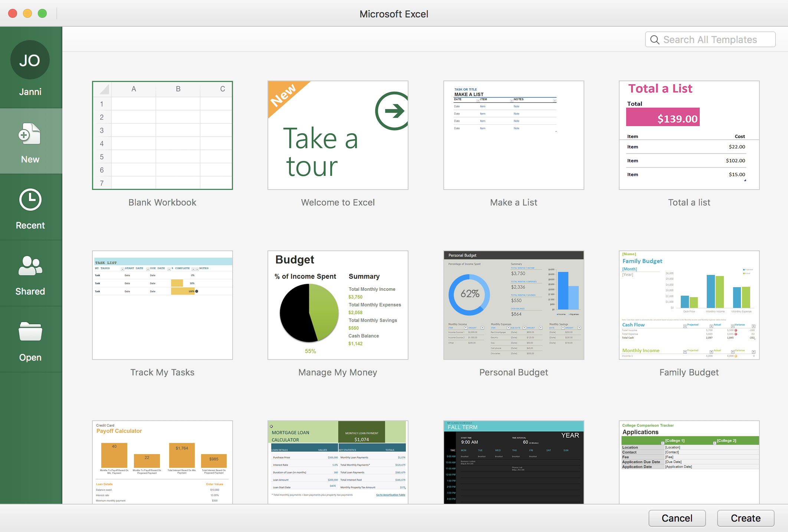
Task: Click the Welcome to Excel label
Action: 338,202
